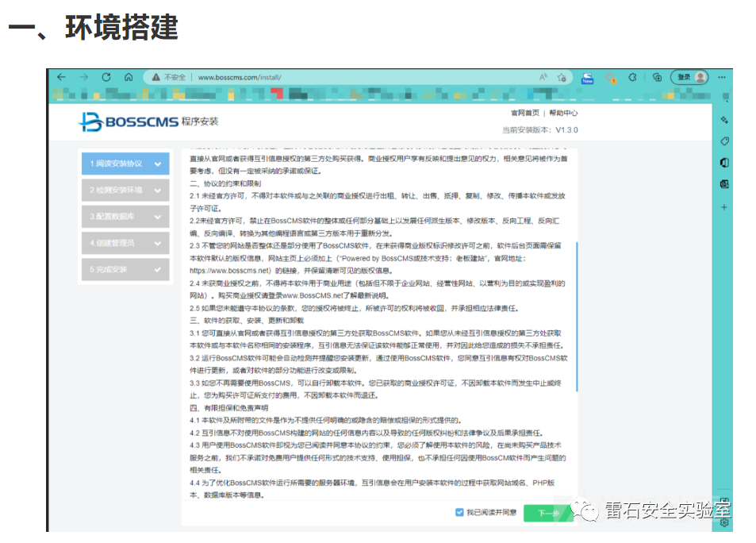Reload the page with the refresh icon
Image resolution: width=756 pixels, height=543 pixels.
tap(106, 77)
